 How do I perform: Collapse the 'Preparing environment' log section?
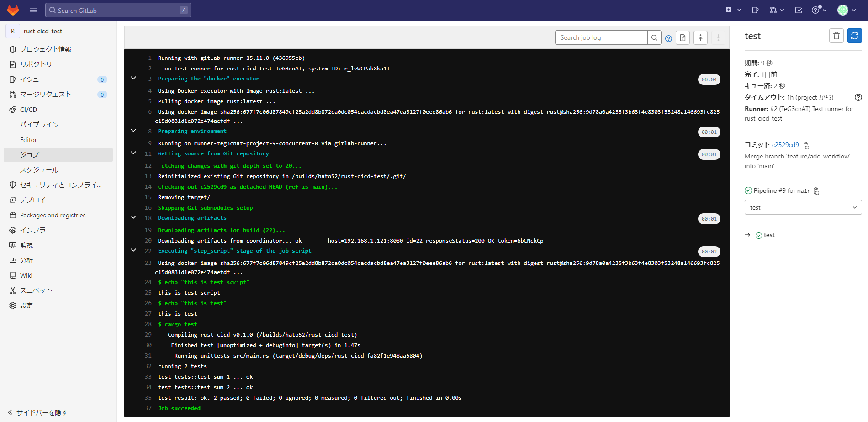tap(133, 131)
